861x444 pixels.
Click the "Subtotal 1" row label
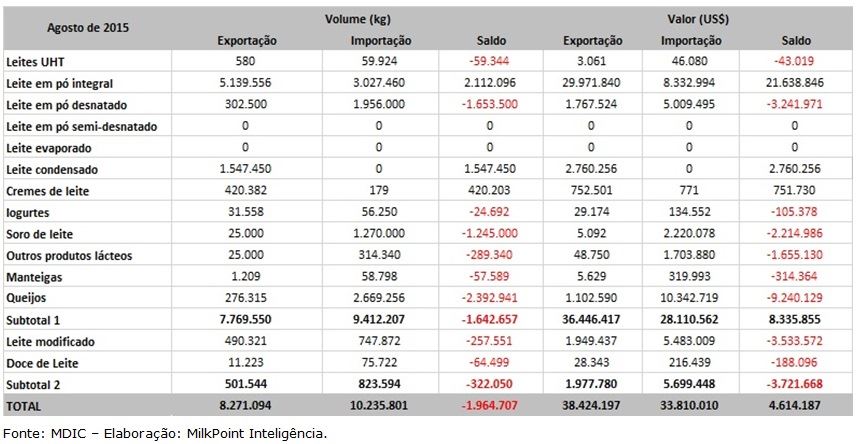point(34,320)
